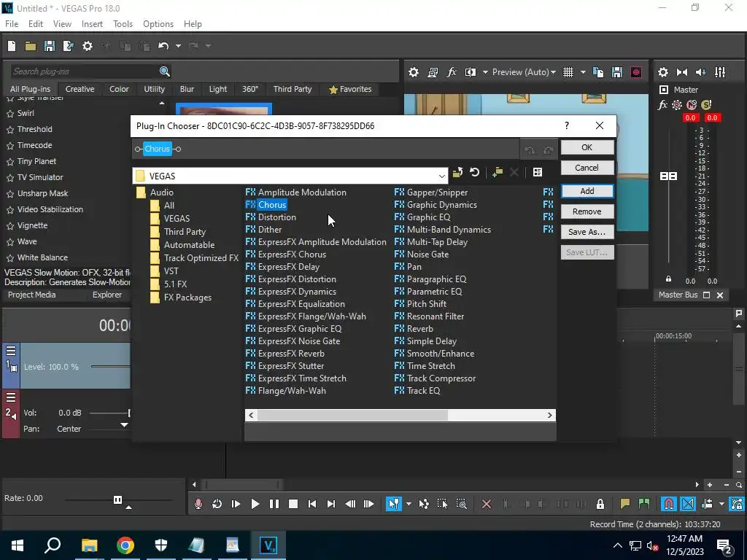Click the Save As... button
Image resolution: width=747 pixels, height=560 pixels.
pyautogui.click(x=587, y=232)
